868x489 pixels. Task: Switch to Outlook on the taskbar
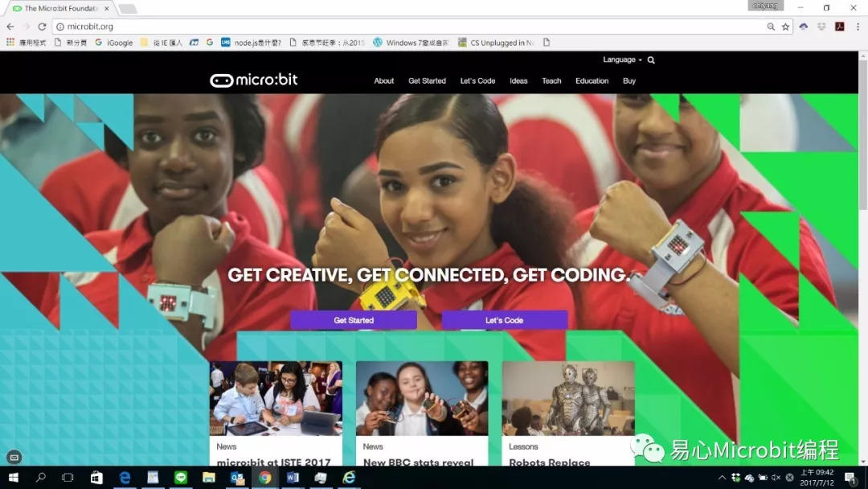(x=237, y=478)
